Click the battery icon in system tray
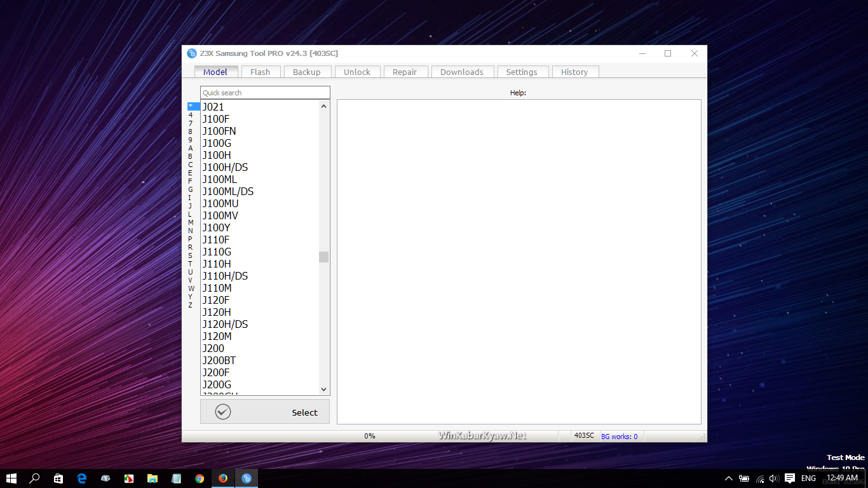 click(744, 478)
